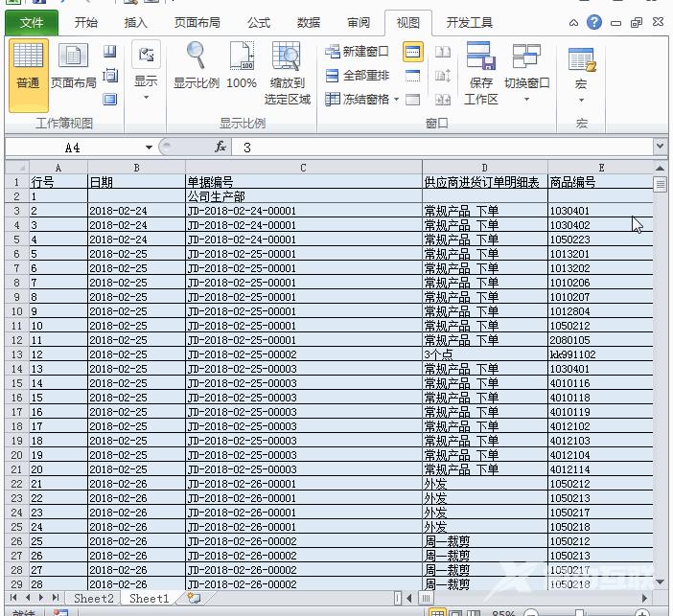
Task: Open the 显示 show options dropdown
Action: pyautogui.click(x=146, y=72)
